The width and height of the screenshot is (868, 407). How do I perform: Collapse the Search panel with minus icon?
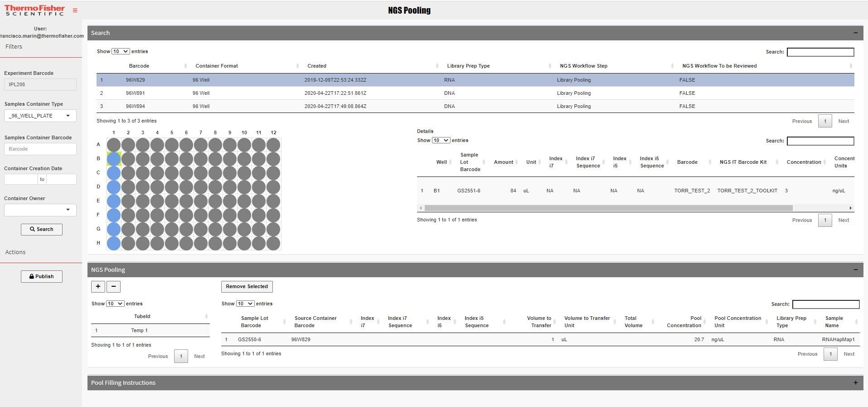[855, 33]
